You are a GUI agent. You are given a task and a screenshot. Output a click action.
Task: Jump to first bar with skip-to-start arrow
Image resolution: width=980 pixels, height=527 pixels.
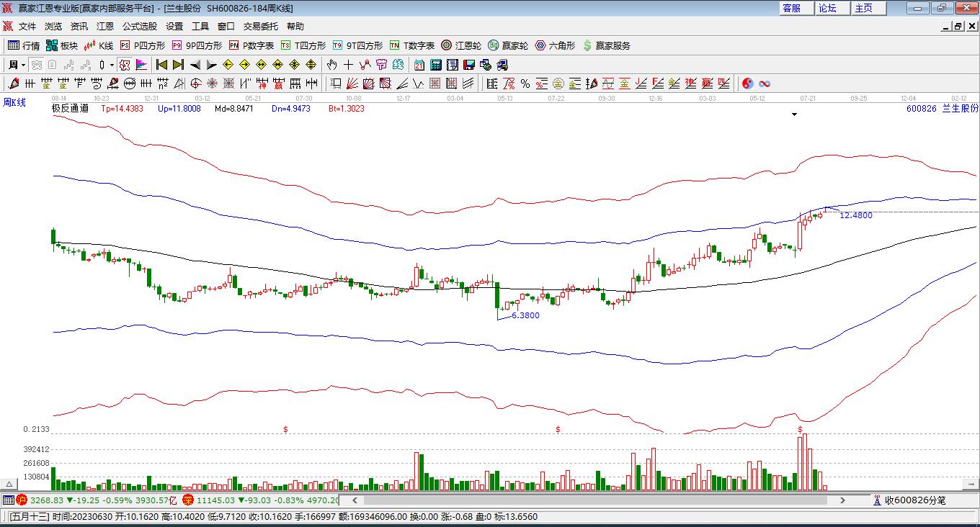[161, 65]
